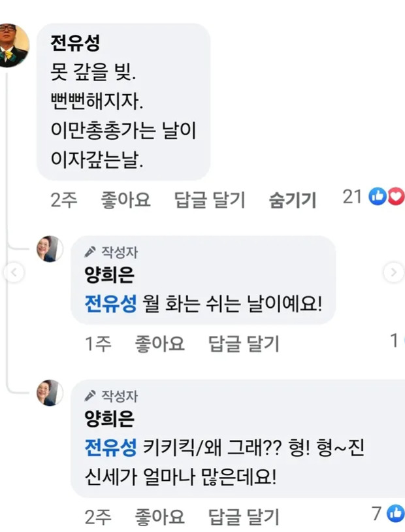This screenshot has width=405, height=532.
Task: Open the 전유성 mention in the 쉬는 날이예요 reply
Action: pos(110,304)
